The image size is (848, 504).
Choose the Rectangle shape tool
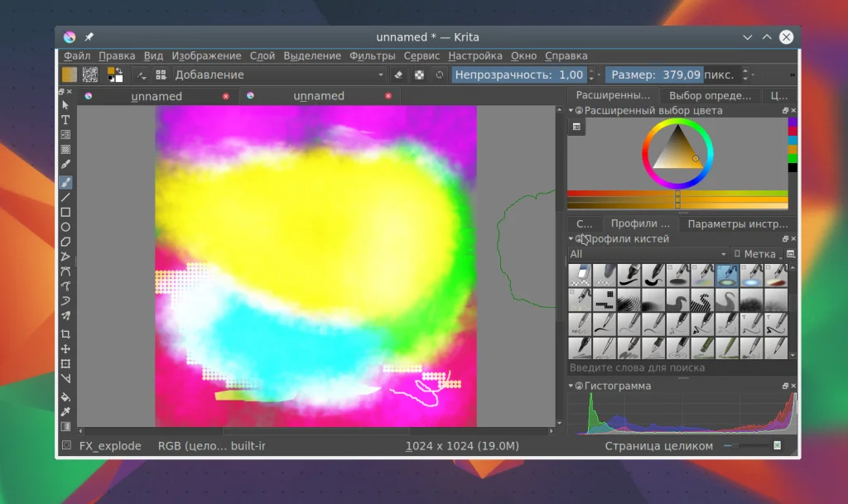tap(65, 213)
